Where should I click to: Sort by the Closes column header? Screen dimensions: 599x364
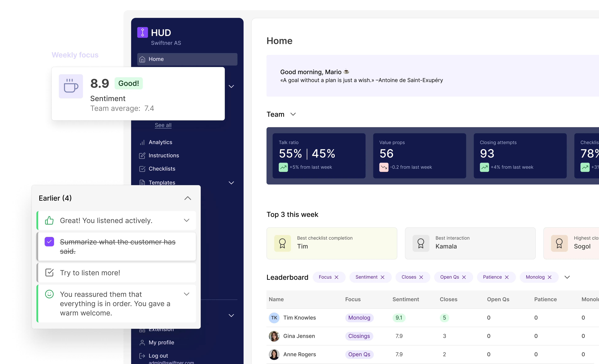pyautogui.click(x=448, y=300)
